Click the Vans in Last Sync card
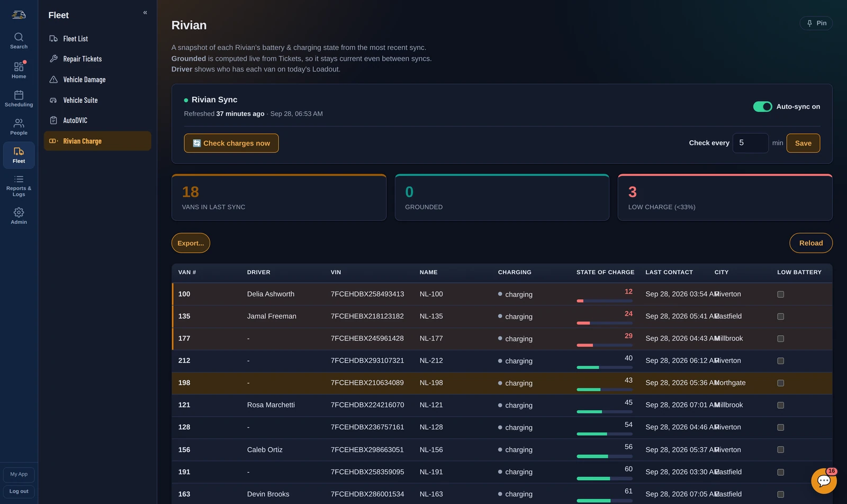Viewport: 847px width, 504px height. coord(279,197)
